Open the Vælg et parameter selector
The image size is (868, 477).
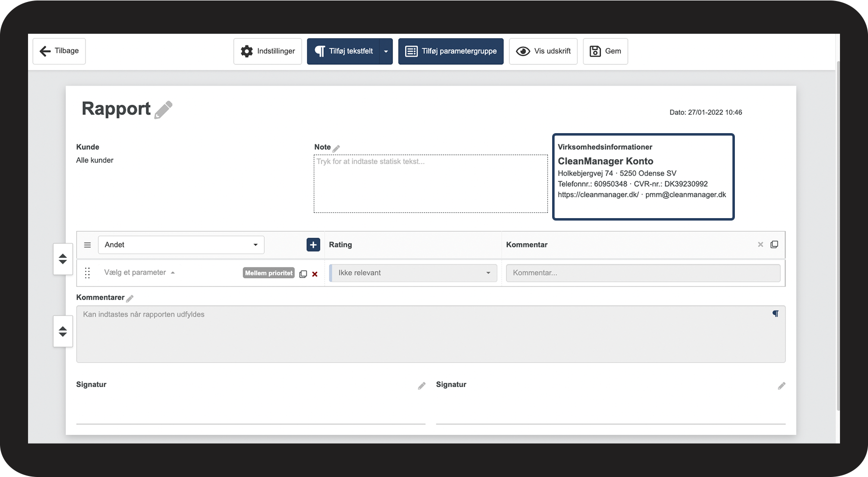point(140,273)
